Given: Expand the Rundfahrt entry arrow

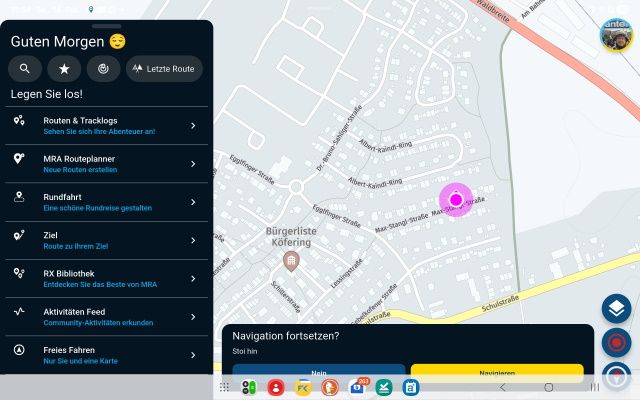Looking at the screenshot, I should 193,203.
